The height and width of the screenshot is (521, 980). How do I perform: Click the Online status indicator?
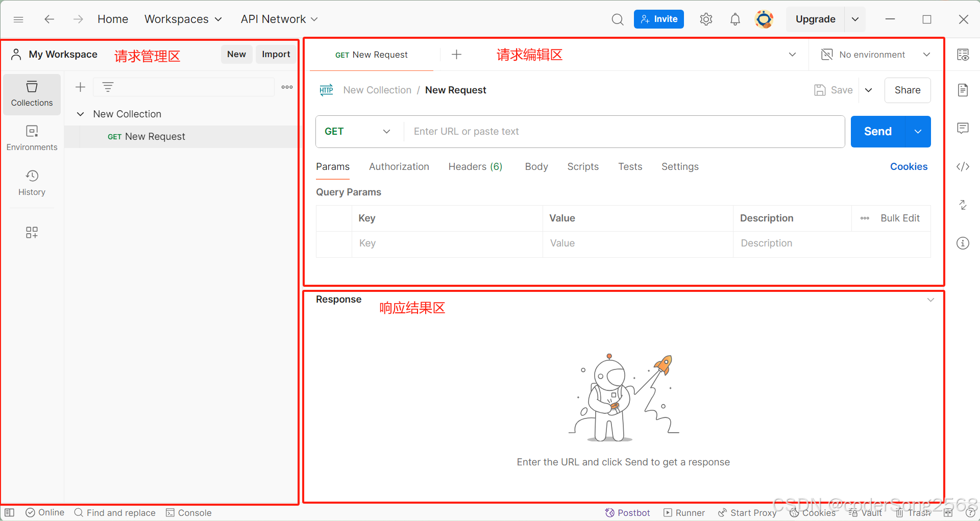click(x=45, y=512)
